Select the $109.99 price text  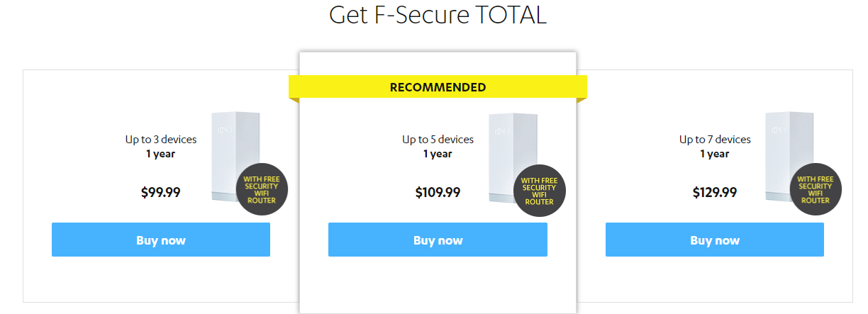tap(438, 191)
